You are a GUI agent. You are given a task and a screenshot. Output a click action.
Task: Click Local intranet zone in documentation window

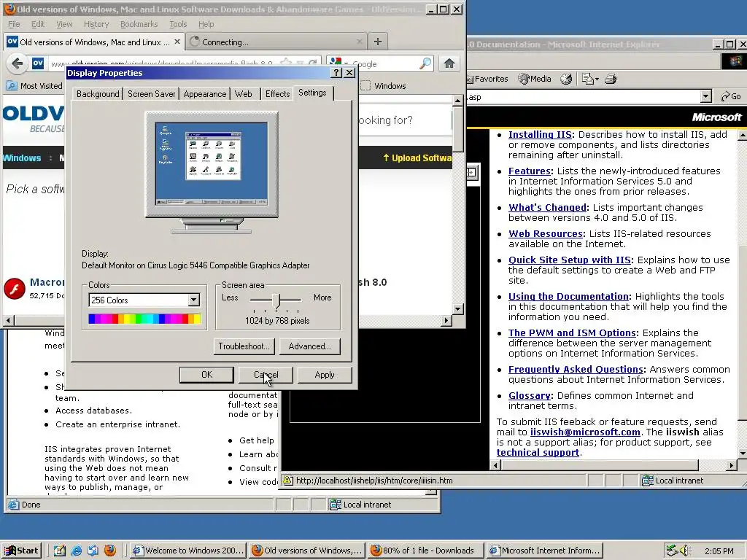click(x=672, y=481)
